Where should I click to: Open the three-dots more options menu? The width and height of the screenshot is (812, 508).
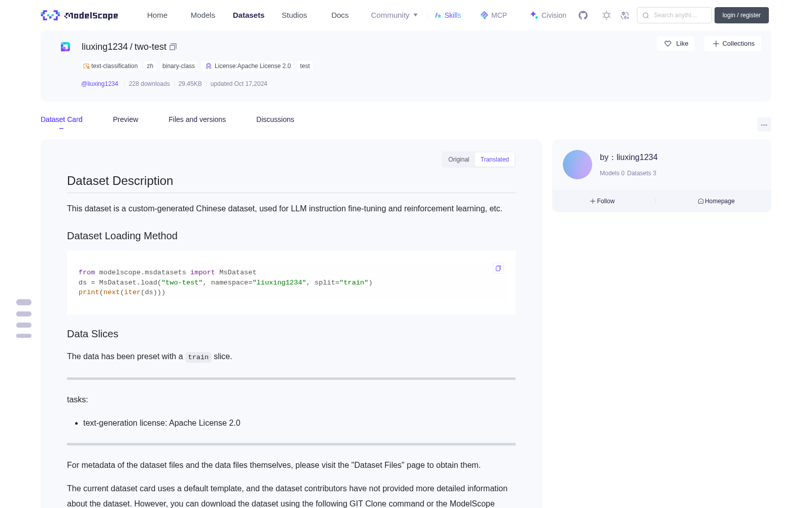(x=764, y=125)
